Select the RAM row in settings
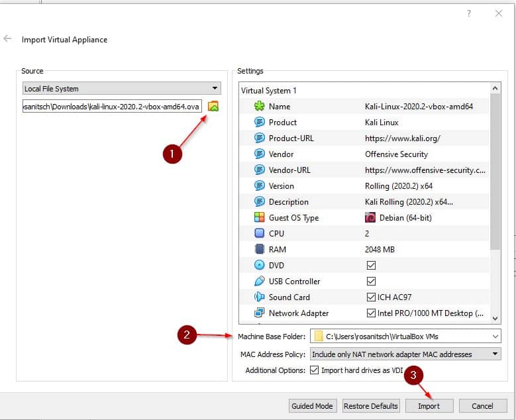Image resolution: width=516 pixels, height=420 pixels. click(x=364, y=250)
